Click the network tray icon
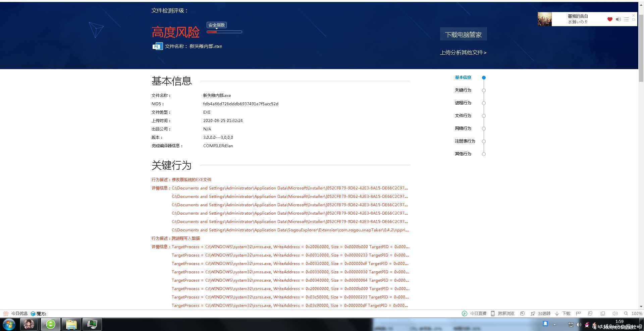 (571, 325)
